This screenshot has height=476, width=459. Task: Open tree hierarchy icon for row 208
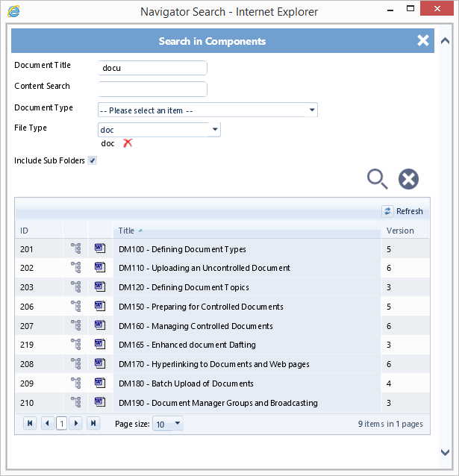coord(76,363)
